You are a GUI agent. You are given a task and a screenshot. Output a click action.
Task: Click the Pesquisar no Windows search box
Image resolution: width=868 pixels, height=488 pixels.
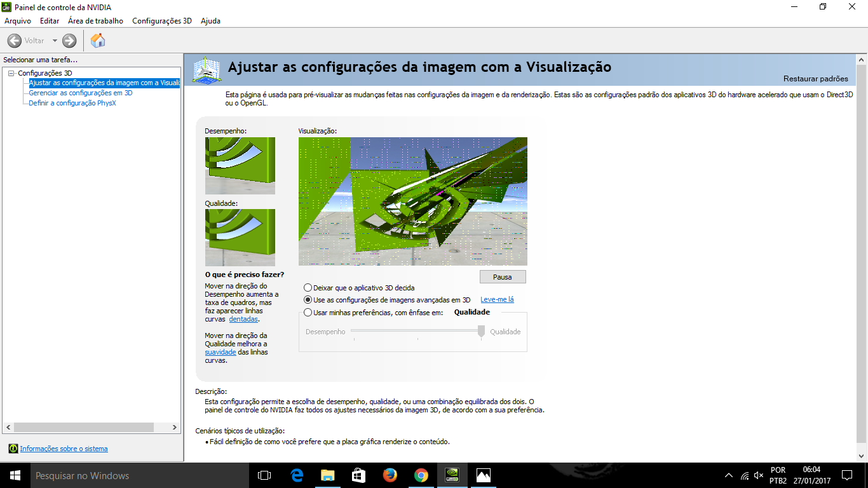140,475
